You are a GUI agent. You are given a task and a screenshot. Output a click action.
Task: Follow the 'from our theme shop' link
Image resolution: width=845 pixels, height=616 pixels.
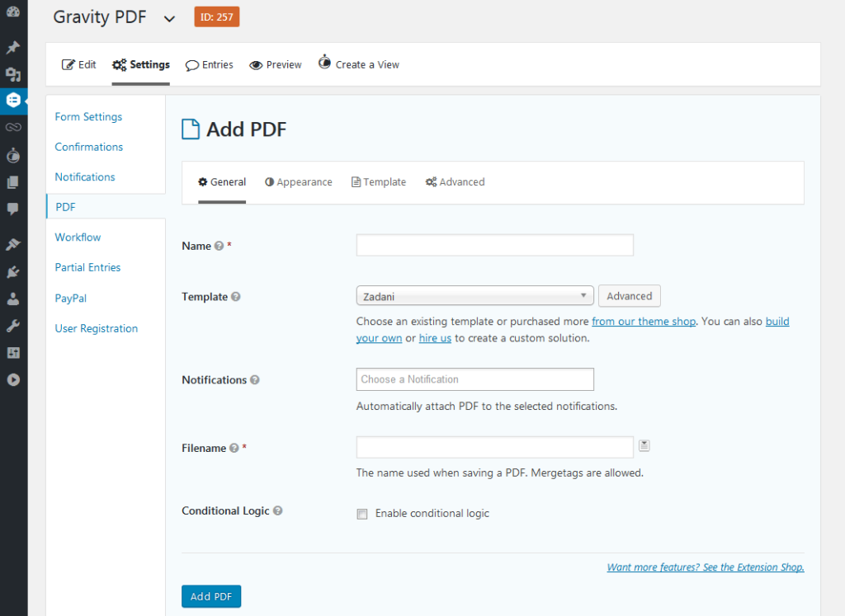click(x=644, y=322)
